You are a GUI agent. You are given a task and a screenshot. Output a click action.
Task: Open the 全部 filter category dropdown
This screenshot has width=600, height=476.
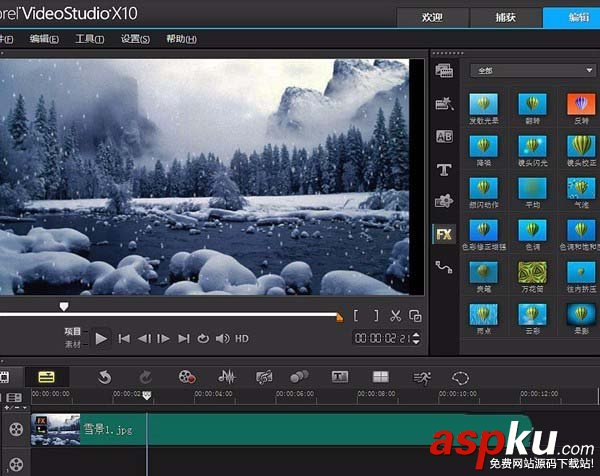533,70
